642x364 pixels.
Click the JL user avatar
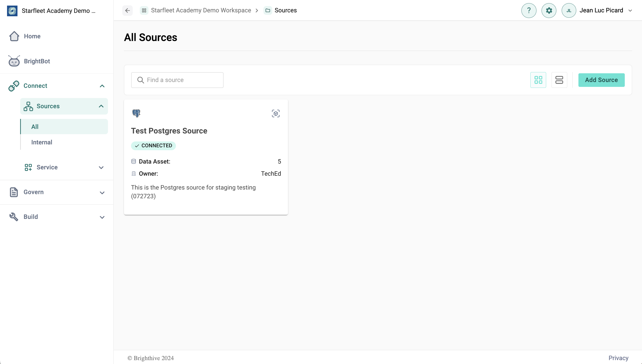point(569,10)
